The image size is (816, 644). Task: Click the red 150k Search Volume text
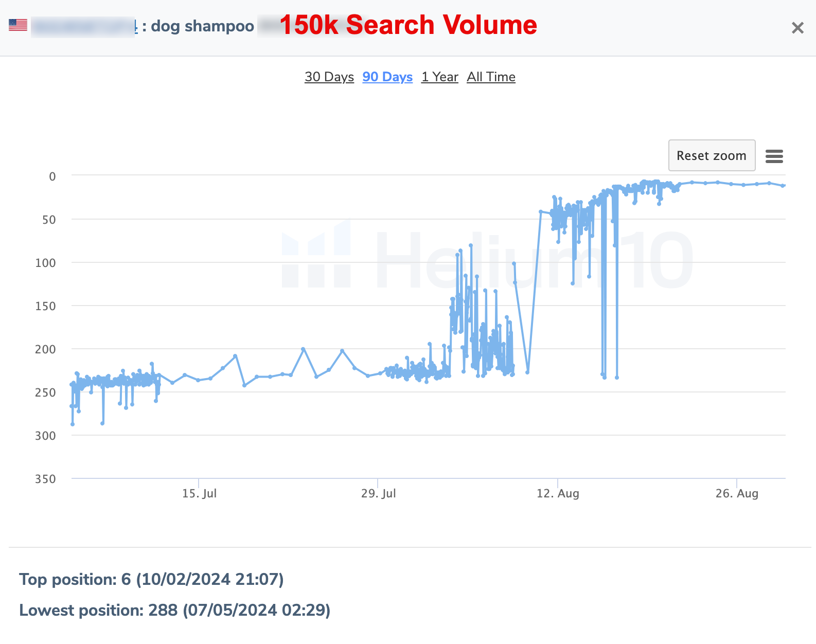click(408, 25)
